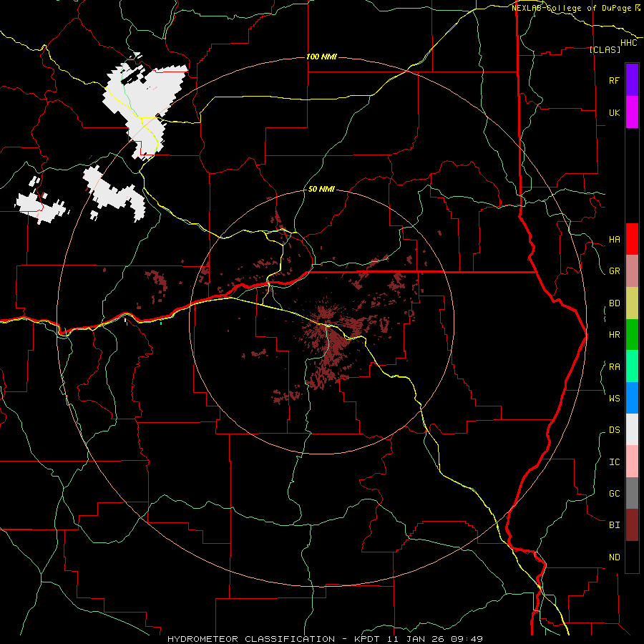The height and width of the screenshot is (644, 644).
Task: Click the KPDT radar site identifier
Action: (369, 639)
